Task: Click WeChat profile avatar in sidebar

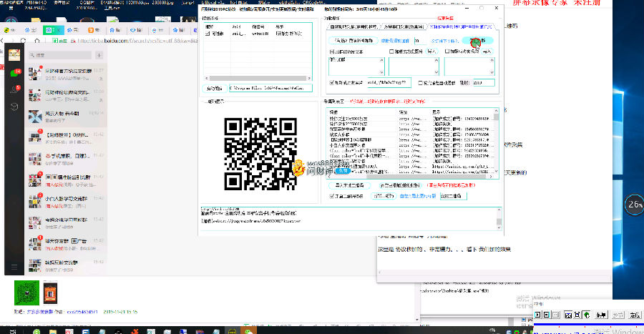Action: click(x=14, y=54)
